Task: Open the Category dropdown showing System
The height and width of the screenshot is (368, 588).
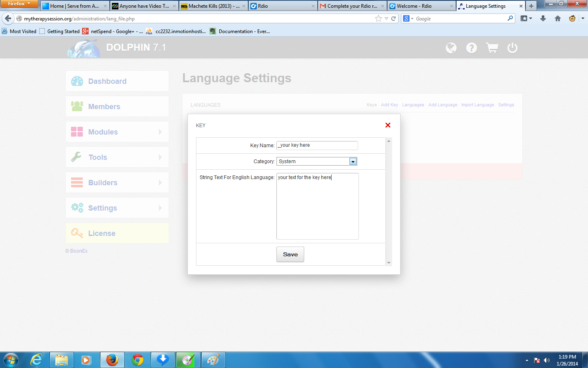Action: [x=353, y=162]
